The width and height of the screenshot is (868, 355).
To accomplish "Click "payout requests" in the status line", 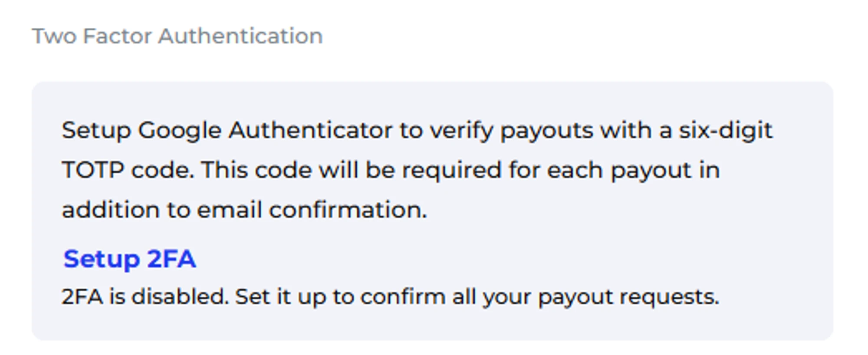I will click(628, 297).
